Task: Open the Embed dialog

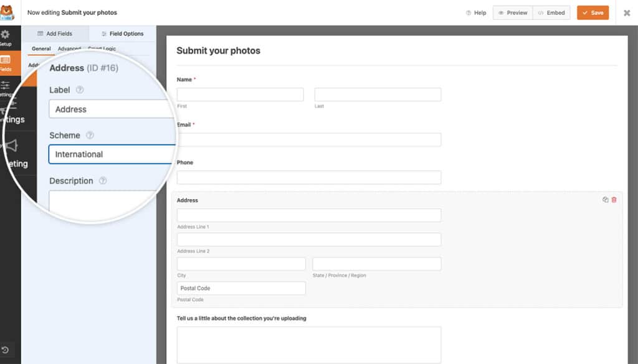Action: [x=551, y=12]
